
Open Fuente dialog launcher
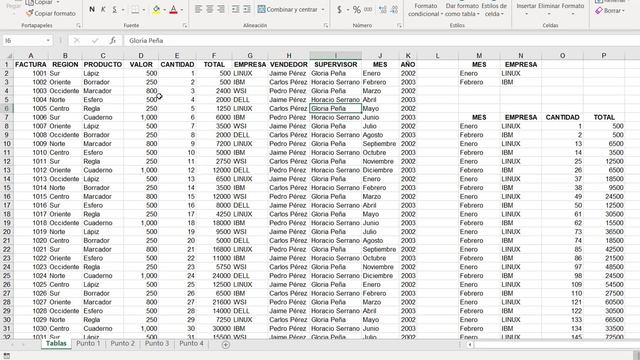tap(184, 25)
